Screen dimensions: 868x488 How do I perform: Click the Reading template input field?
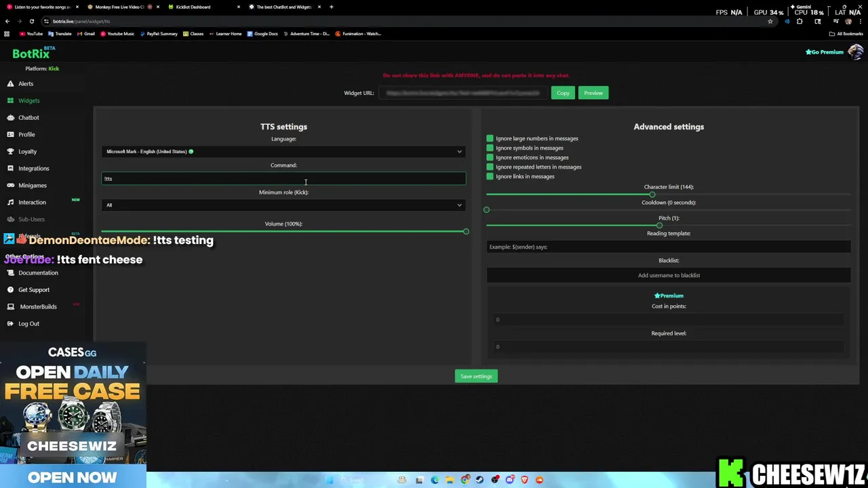pos(668,247)
